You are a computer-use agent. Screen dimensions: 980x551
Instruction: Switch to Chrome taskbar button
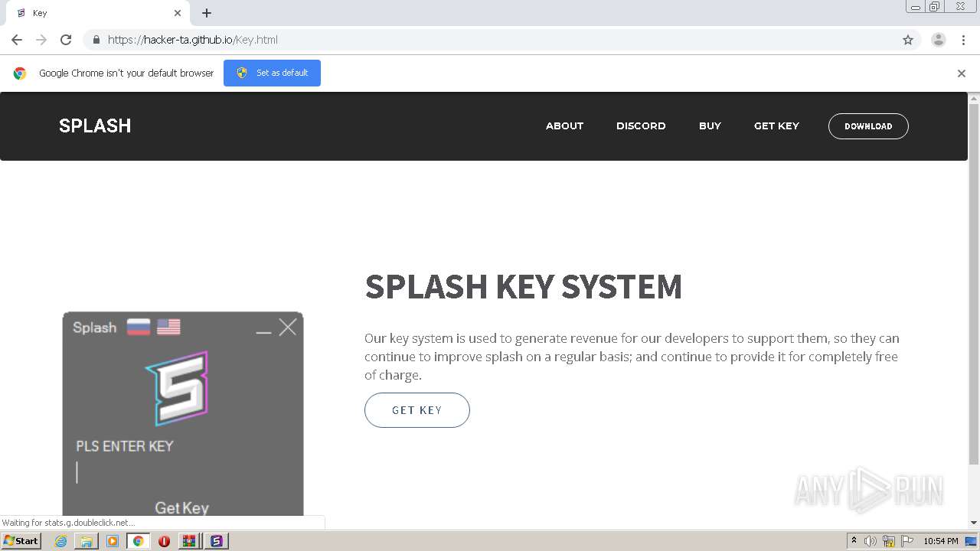pyautogui.click(x=139, y=541)
